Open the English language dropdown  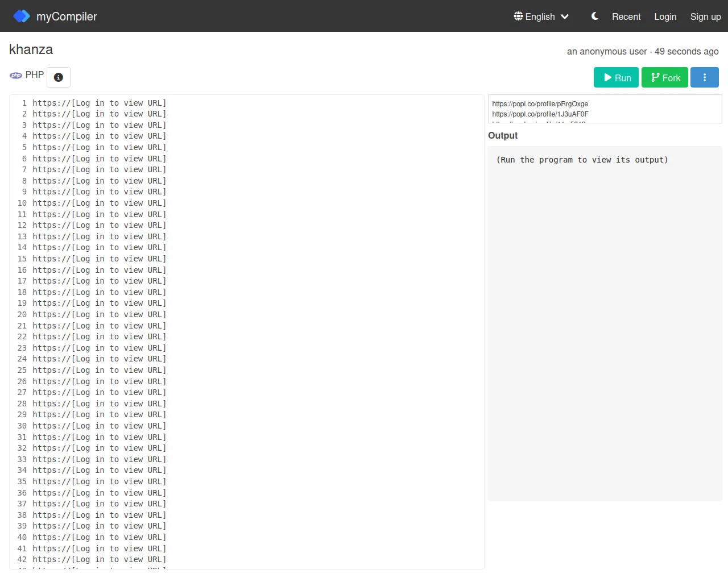(541, 16)
